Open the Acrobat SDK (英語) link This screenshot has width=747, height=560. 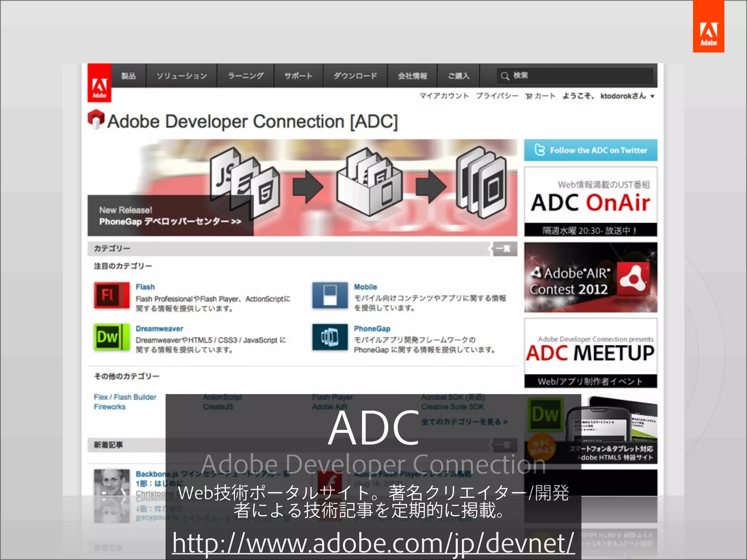[453, 397]
